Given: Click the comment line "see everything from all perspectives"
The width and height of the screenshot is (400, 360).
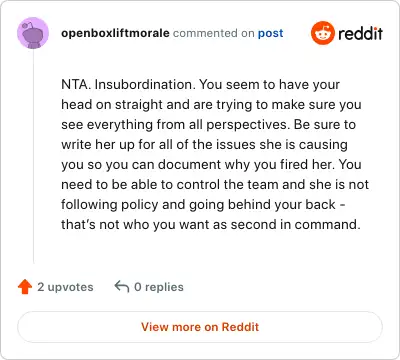Looking at the screenshot, I should [208, 125].
